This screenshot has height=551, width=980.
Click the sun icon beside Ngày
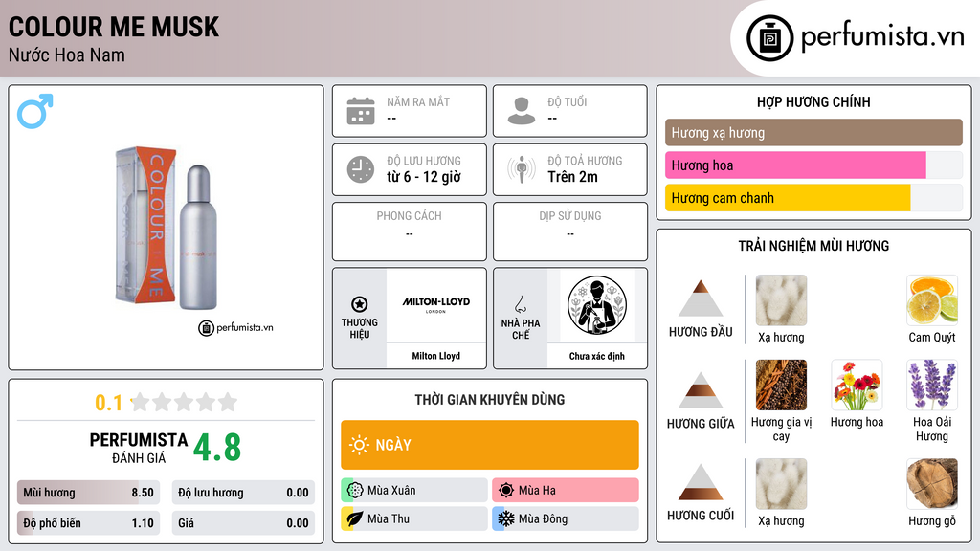360,445
